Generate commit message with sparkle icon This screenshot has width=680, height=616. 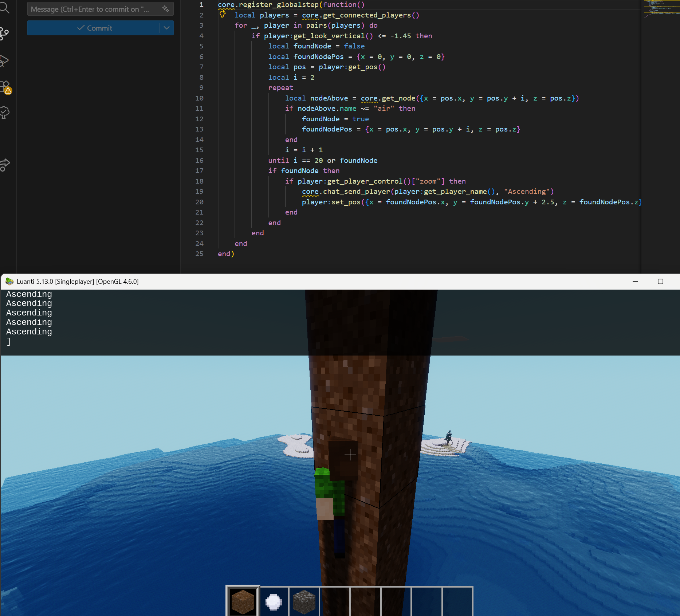[166, 9]
